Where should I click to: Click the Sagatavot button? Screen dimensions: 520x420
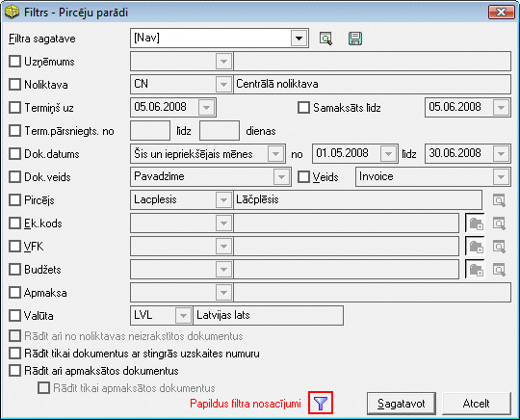[402, 404]
